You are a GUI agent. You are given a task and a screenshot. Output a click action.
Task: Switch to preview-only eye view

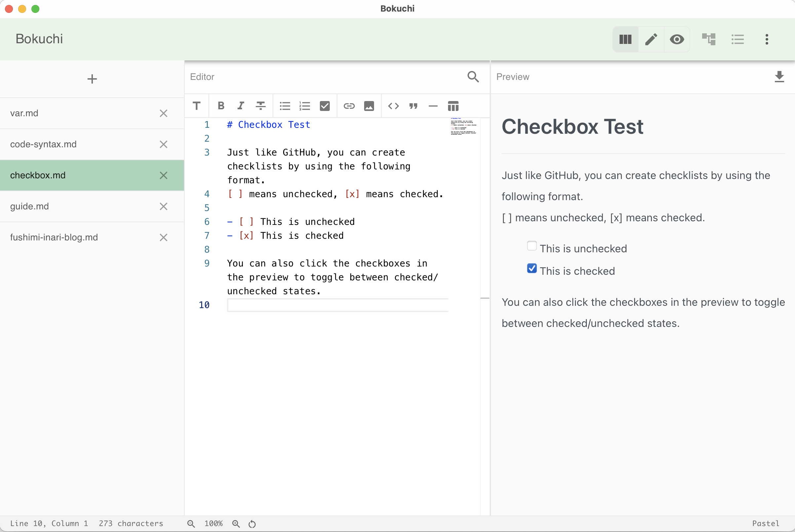point(676,39)
